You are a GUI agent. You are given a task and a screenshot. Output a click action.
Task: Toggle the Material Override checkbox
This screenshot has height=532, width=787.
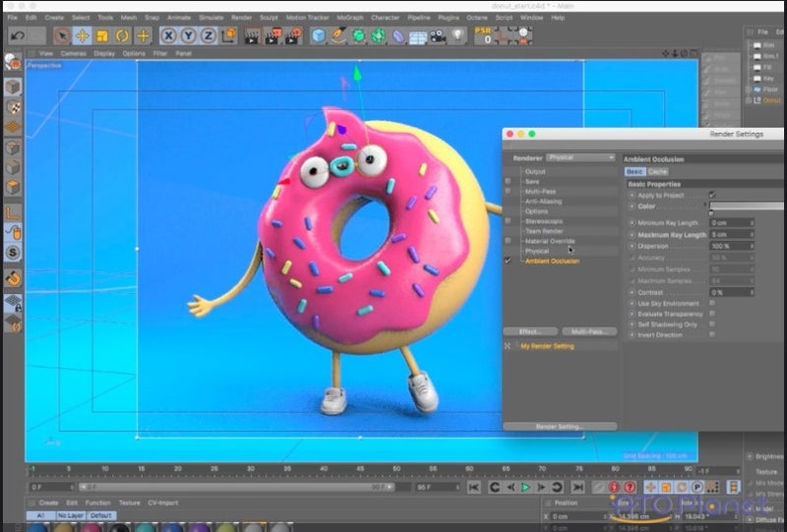508,241
